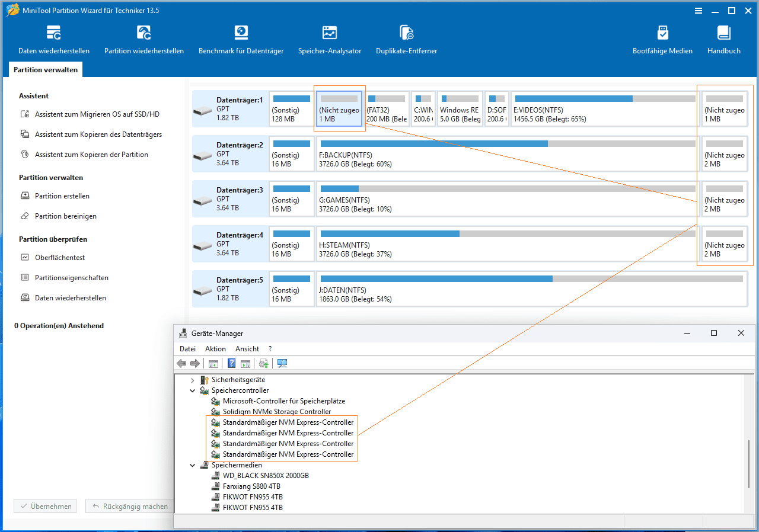
Task: Launch Benchmark für Datenträger
Action: [241, 40]
